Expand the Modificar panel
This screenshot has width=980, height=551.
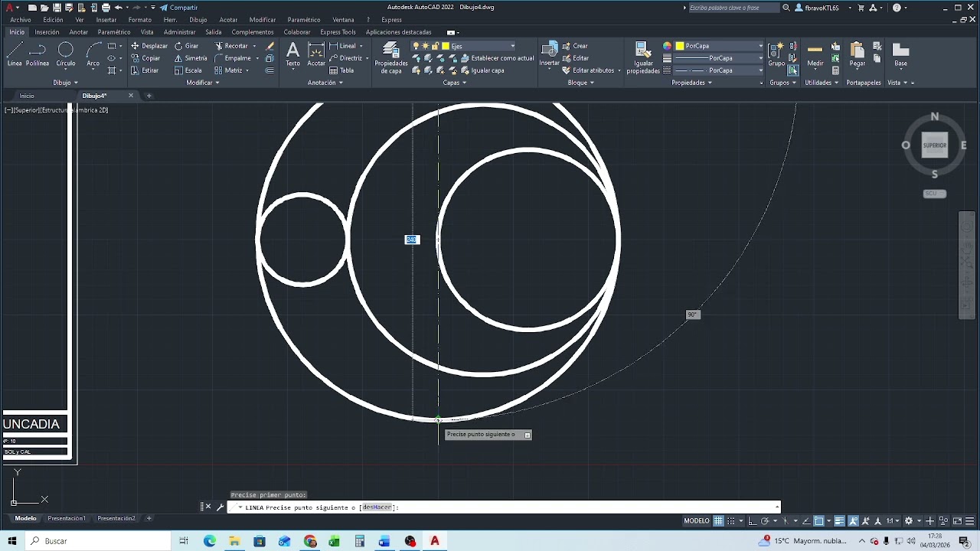[x=203, y=83]
